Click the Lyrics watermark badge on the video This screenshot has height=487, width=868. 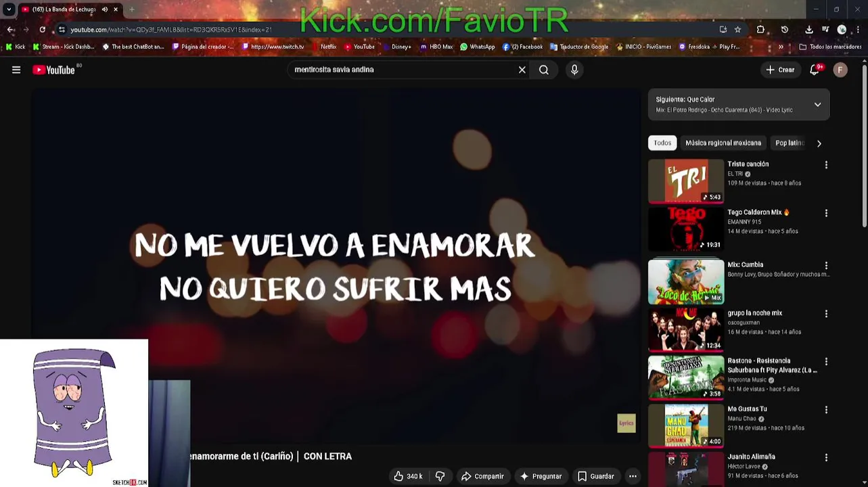(626, 423)
